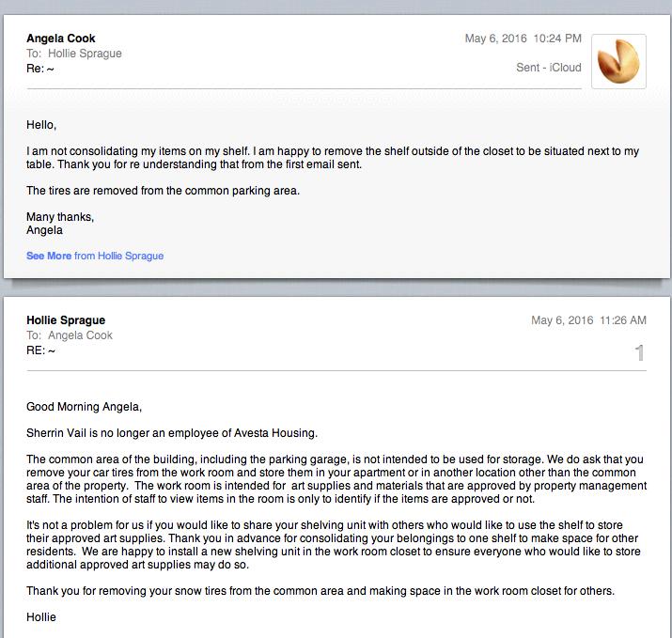Screen dimensions: 672x638
Task: Click the line about tires removed from parking
Action: point(163,191)
